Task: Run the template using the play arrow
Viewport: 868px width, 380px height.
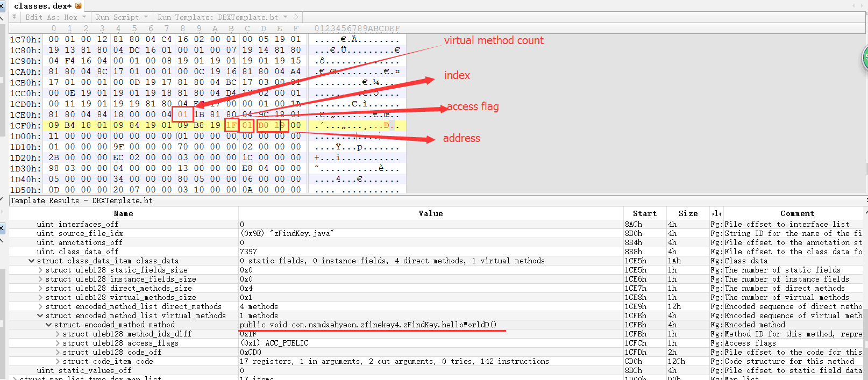Action: [x=296, y=17]
